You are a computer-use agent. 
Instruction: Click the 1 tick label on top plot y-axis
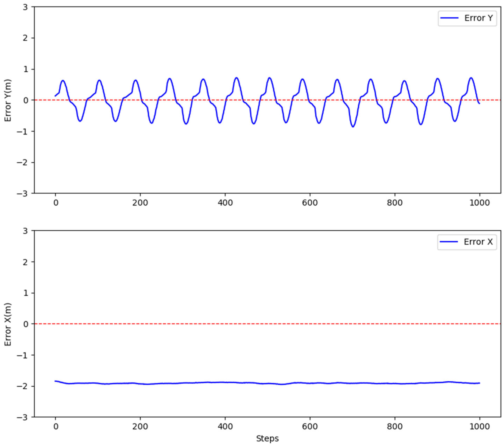[x=26, y=69]
